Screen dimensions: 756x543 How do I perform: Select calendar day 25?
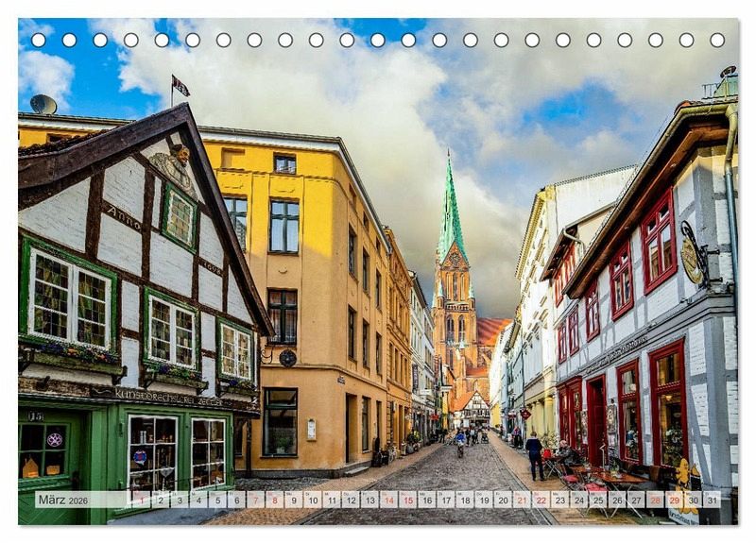coord(598,500)
